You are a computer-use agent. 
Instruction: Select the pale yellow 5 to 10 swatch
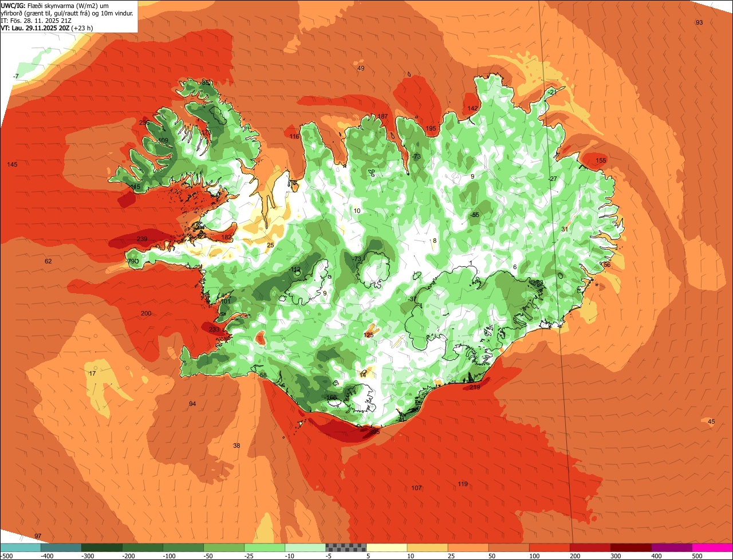point(386,547)
